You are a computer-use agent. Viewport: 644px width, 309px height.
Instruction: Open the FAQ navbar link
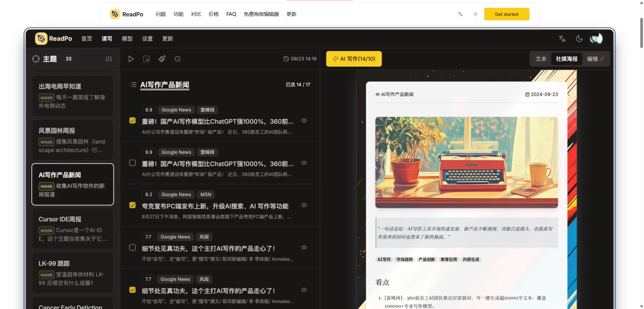(231, 14)
